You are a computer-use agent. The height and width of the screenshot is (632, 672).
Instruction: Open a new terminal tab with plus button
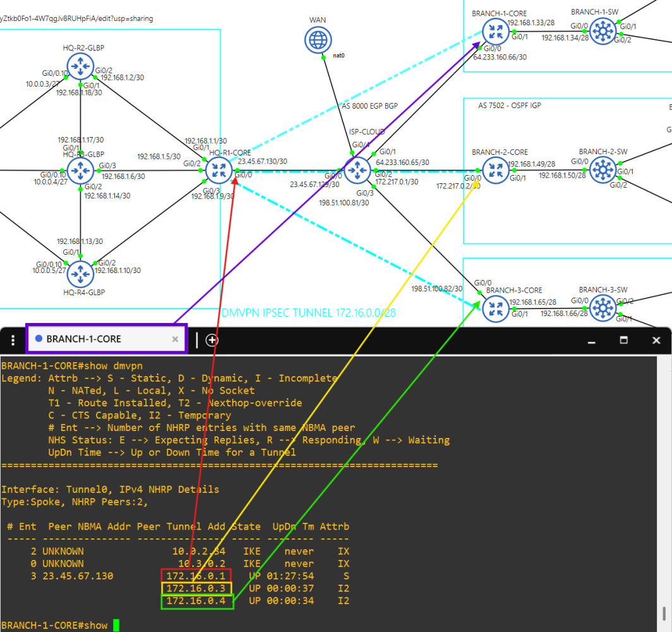click(x=212, y=339)
